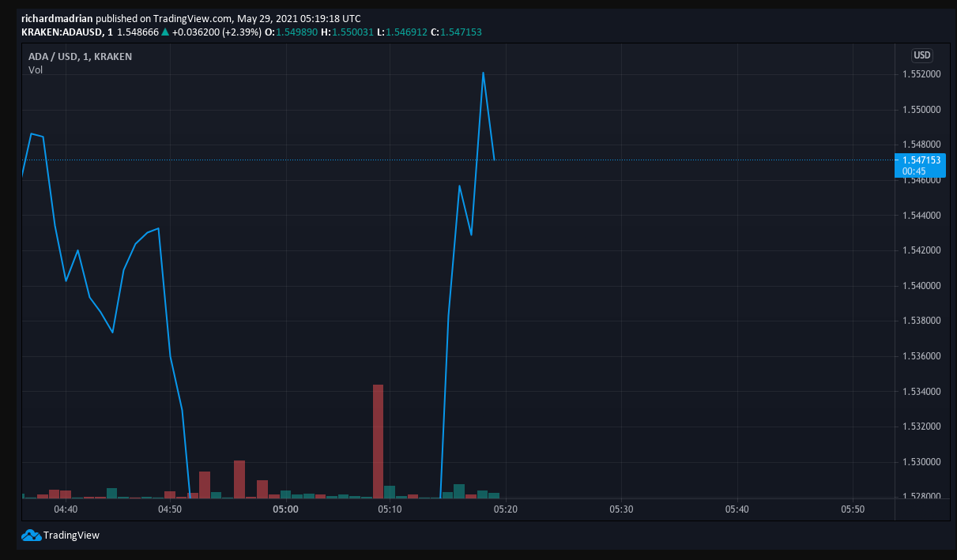This screenshot has width=957, height=560.
Task: Click the 1.548000 price axis label
Action: [921, 145]
